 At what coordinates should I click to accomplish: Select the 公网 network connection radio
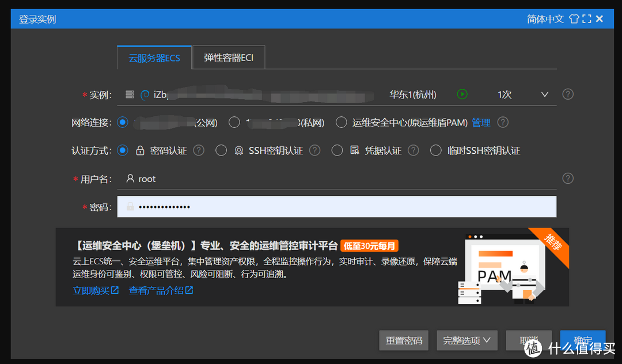pyautogui.click(x=122, y=122)
